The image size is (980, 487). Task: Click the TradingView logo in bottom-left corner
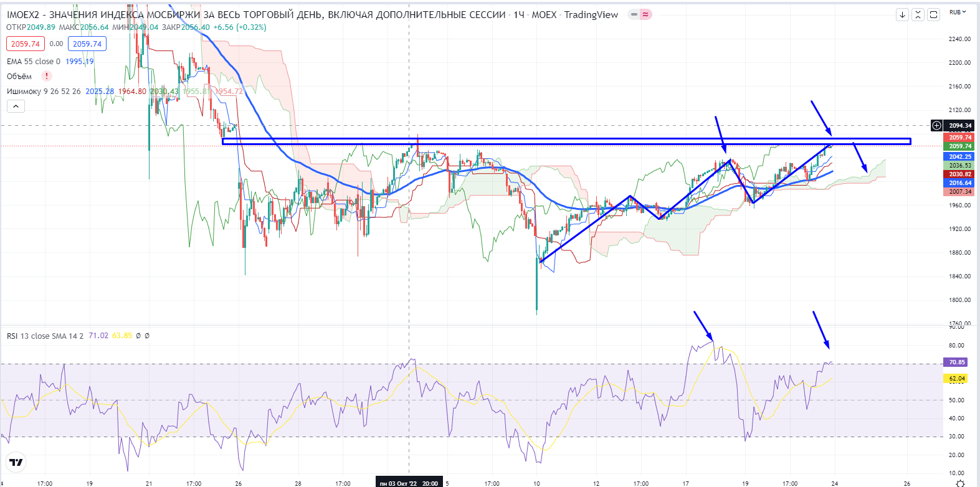(16, 462)
